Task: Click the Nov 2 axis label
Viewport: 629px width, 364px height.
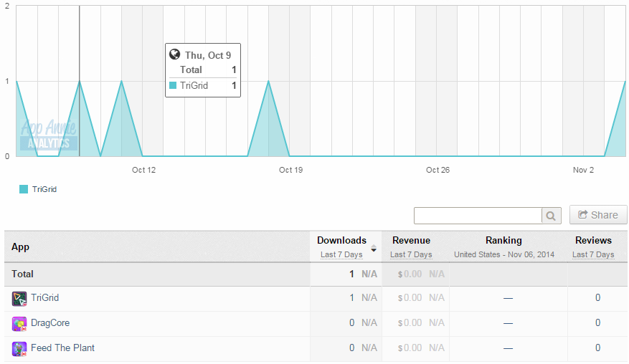Action: click(583, 170)
